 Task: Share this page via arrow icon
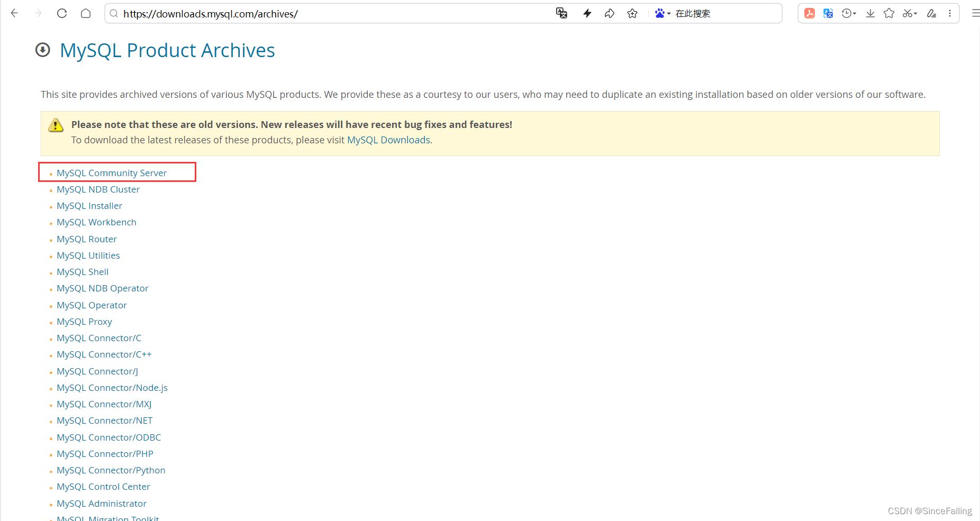point(610,13)
